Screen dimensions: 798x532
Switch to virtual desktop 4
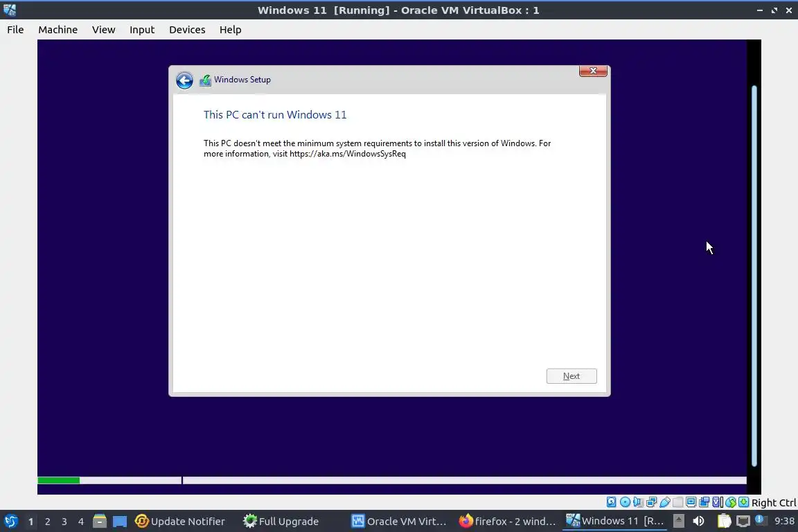(x=81, y=522)
